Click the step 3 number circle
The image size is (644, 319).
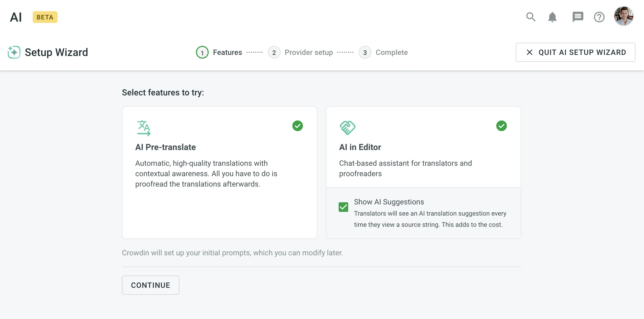tap(365, 52)
